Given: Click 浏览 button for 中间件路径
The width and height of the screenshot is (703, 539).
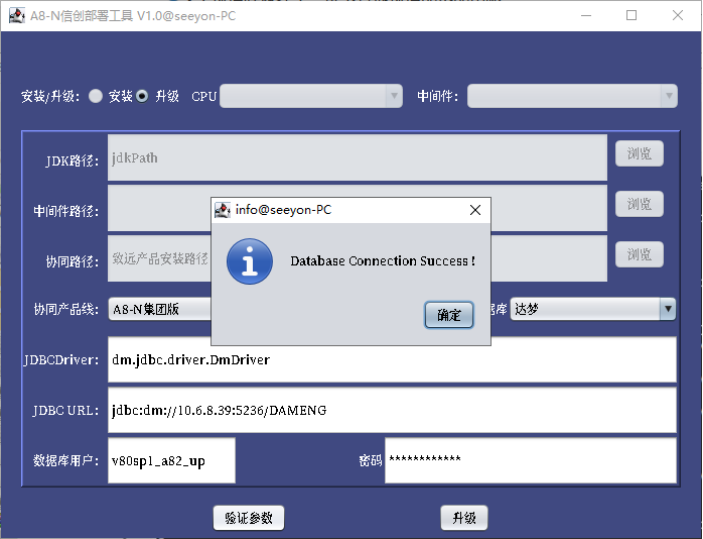Looking at the screenshot, I should (639, 204).
